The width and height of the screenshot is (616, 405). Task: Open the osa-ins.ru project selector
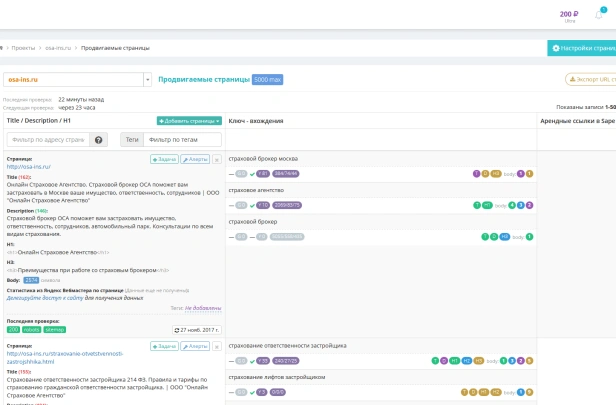pos(78,79)
